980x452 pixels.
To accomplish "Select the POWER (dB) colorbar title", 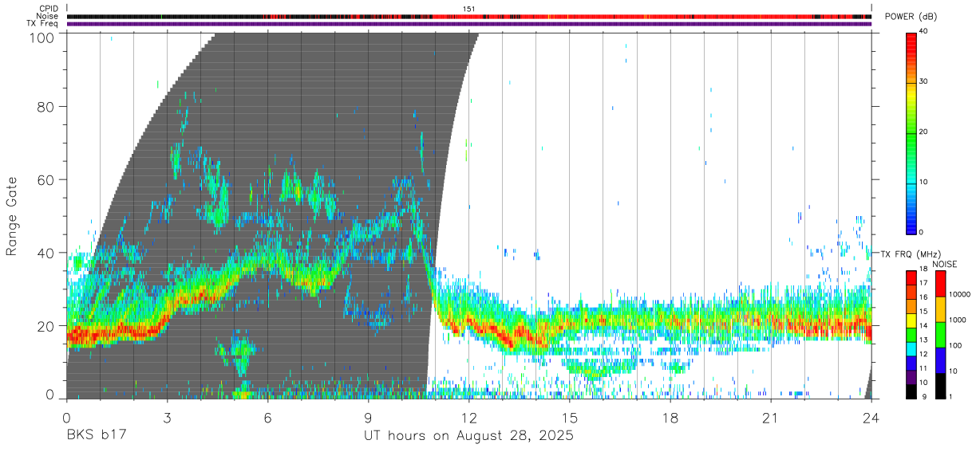I will [x=912, y=17].
